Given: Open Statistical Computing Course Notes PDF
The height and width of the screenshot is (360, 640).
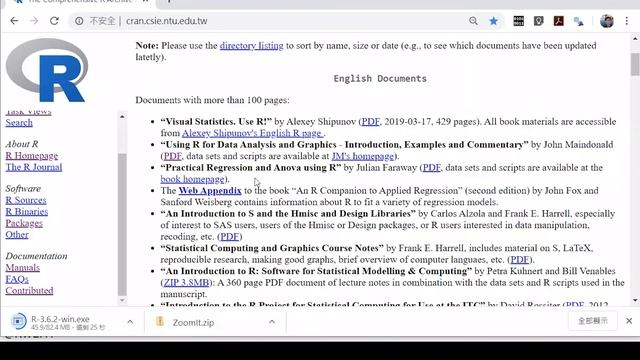Looking at the screenshot, I should point(520,259).
